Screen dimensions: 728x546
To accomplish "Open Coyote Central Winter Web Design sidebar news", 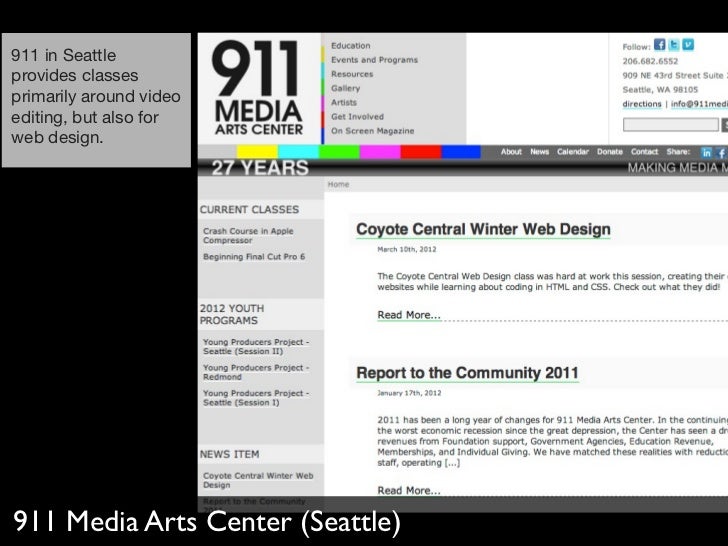I will (x=258, y=480).
